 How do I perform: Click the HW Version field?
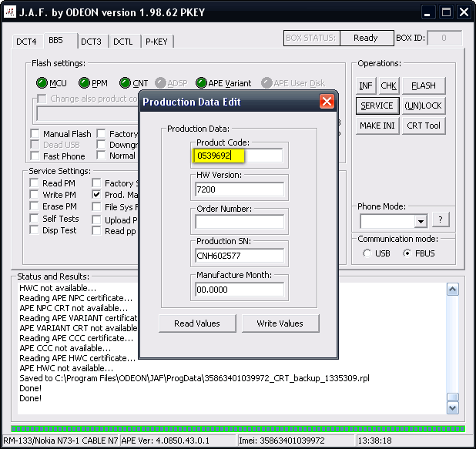click(x=240, y=189)
